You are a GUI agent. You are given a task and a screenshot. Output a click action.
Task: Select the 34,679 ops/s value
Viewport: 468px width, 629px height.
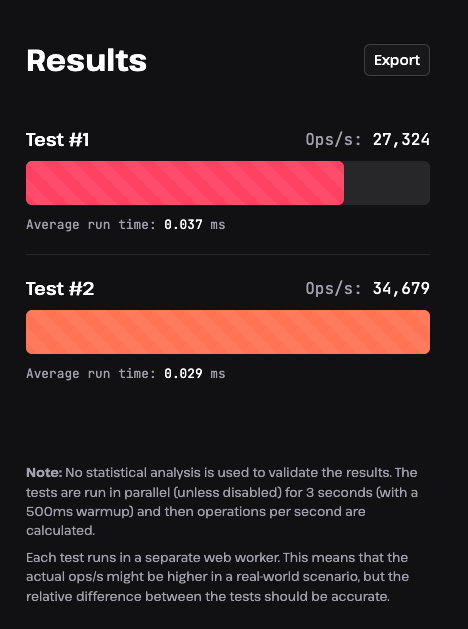401,289
